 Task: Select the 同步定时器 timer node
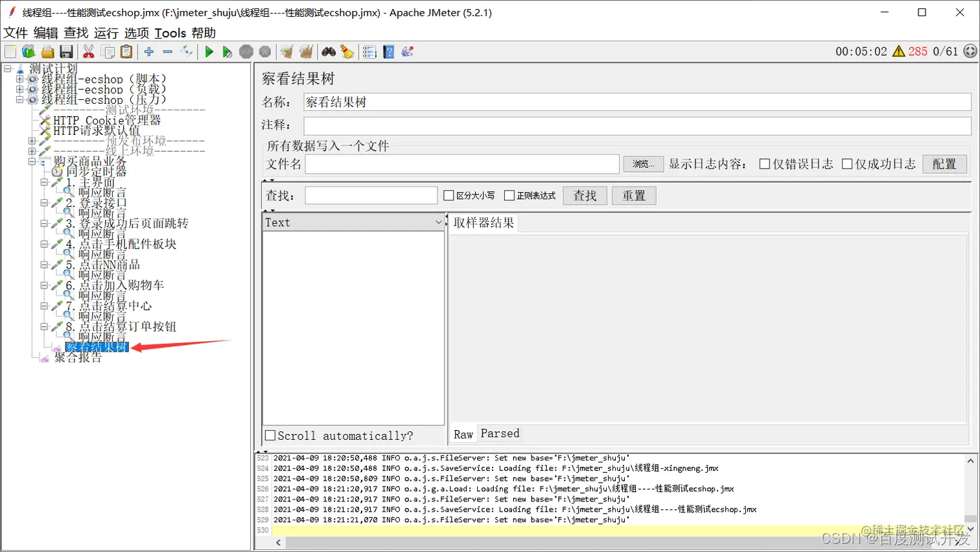[x=96, y=172]
